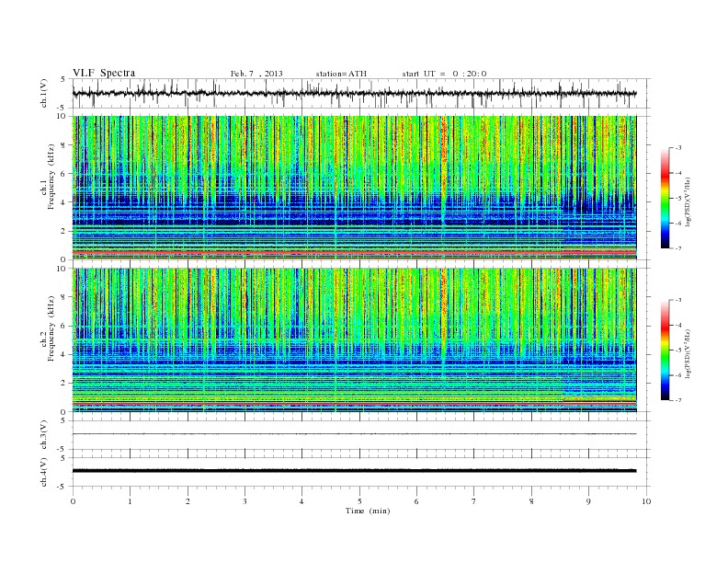The image size is (728, 563).
Task: Click inside the ch.2 spectrogram panel
Action: tap(354, 340)
